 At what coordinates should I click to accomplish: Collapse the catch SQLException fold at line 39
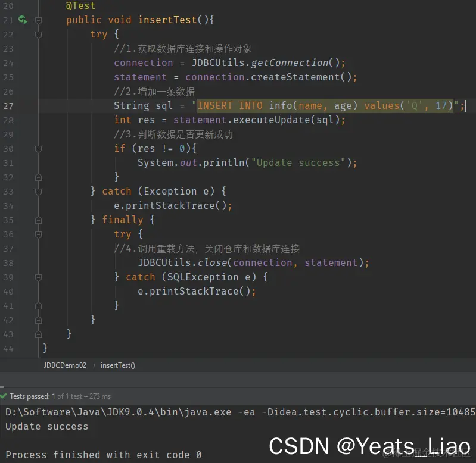(38, 277)
